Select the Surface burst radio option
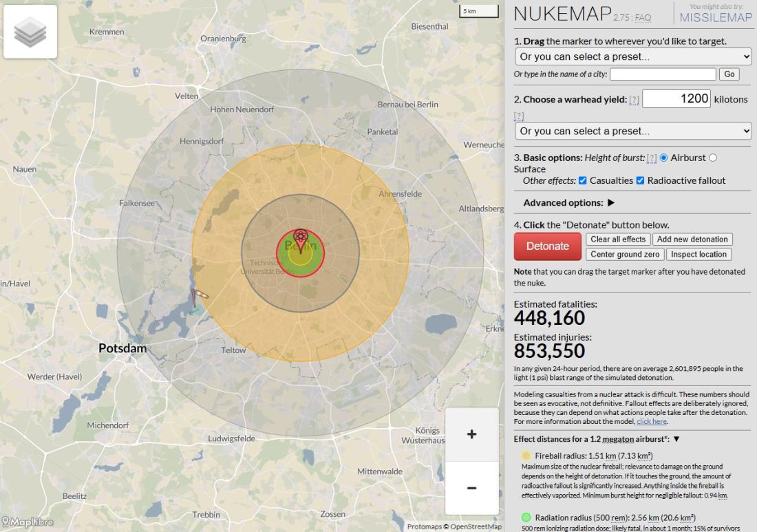 click(x=712, y=158)
